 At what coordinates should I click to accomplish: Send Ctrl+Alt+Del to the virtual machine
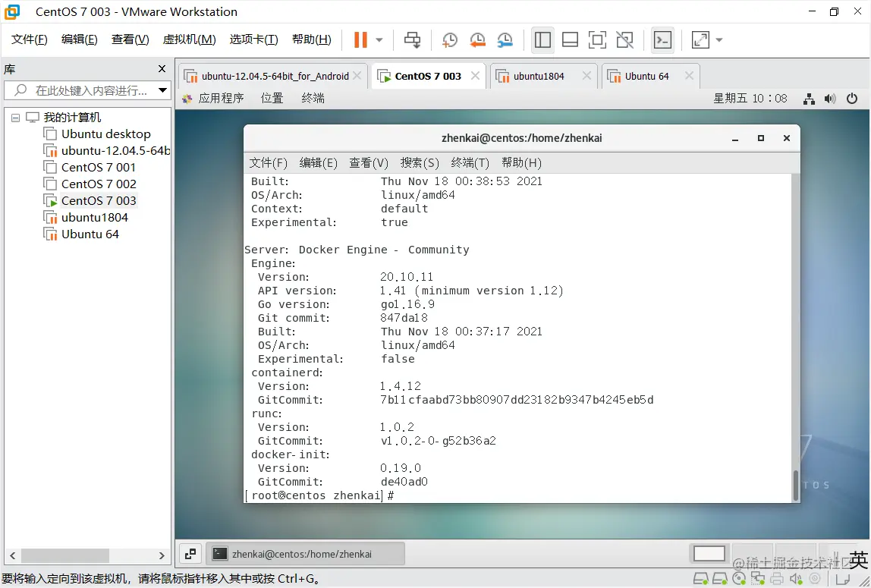[412, 40]
